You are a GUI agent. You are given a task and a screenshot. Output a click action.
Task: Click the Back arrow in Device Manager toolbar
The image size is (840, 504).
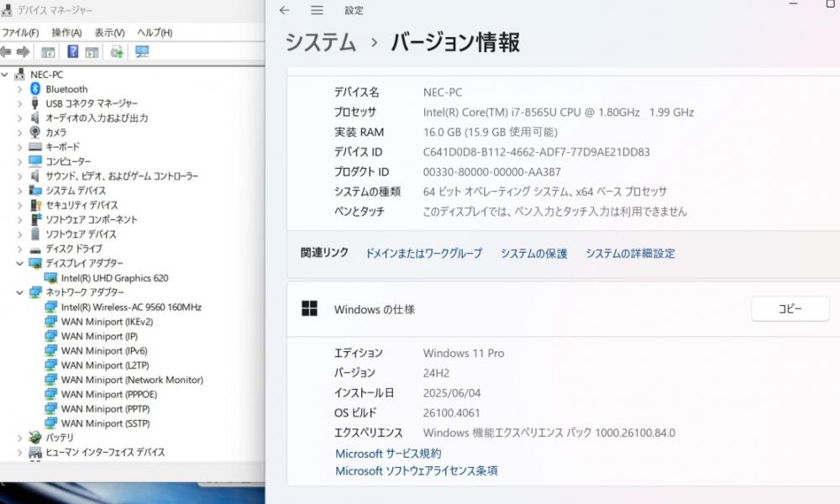pyautogui.click(x=6, y=52)
